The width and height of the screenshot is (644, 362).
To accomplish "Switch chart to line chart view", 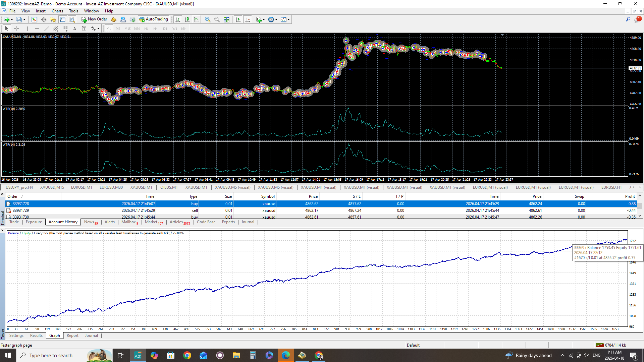I will click(197, 19).
